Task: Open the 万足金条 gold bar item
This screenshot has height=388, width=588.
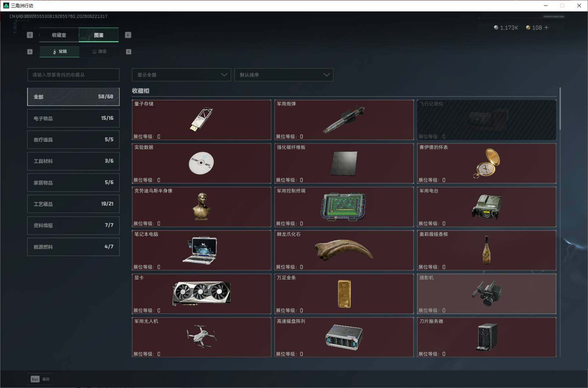Action: point(344,294)
